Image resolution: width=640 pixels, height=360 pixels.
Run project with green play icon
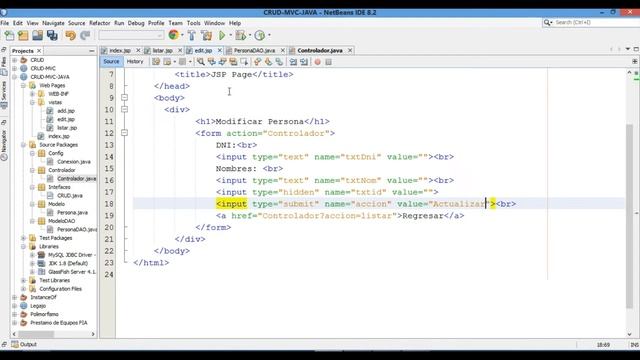(222, 36)
